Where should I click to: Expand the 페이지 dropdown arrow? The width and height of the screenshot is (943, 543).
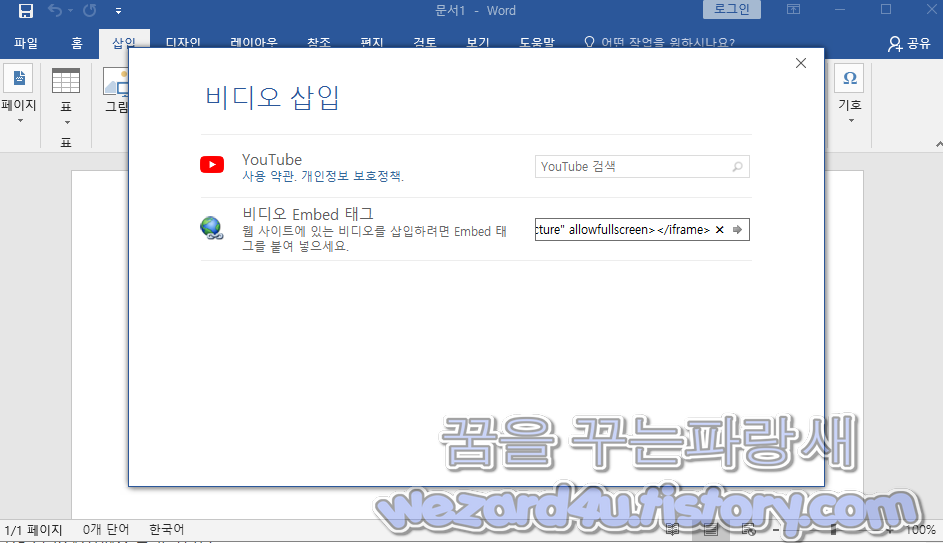point(20,121)
